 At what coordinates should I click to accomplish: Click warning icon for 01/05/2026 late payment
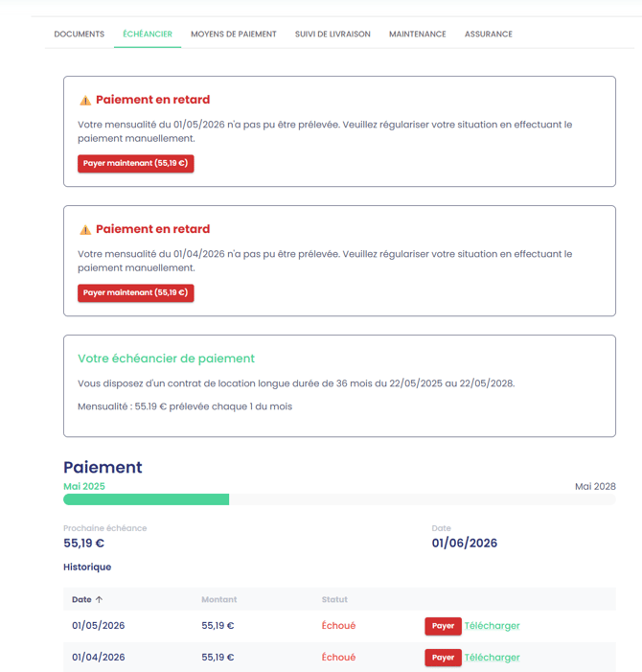point(85,101)
